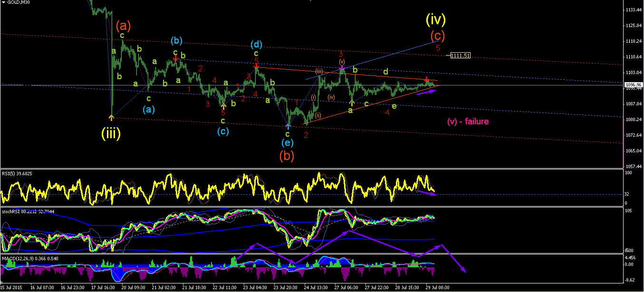The image size is (644, 292).
Task: Click the current price tag 1096.96
Action: click(633, 85)
